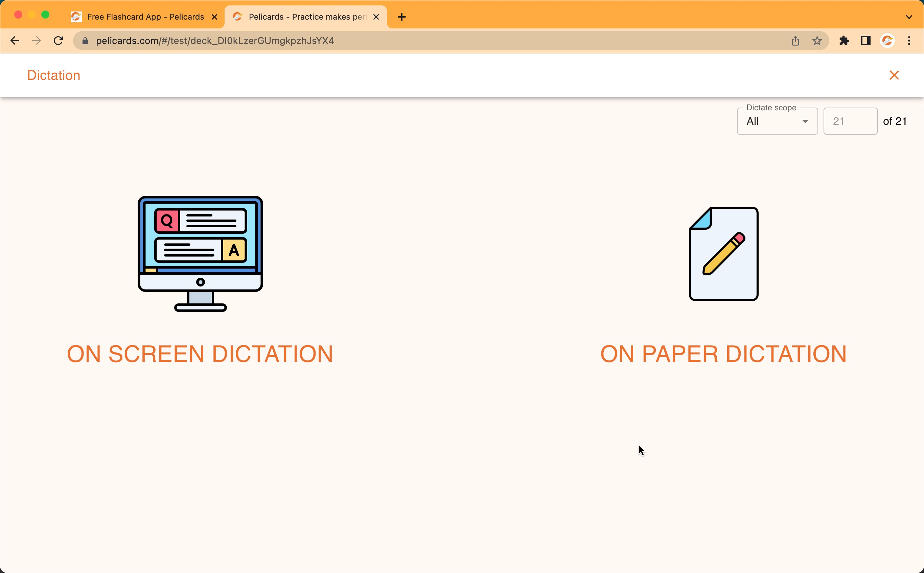
Task: Toggle the browser side panel
Action: 865,41
